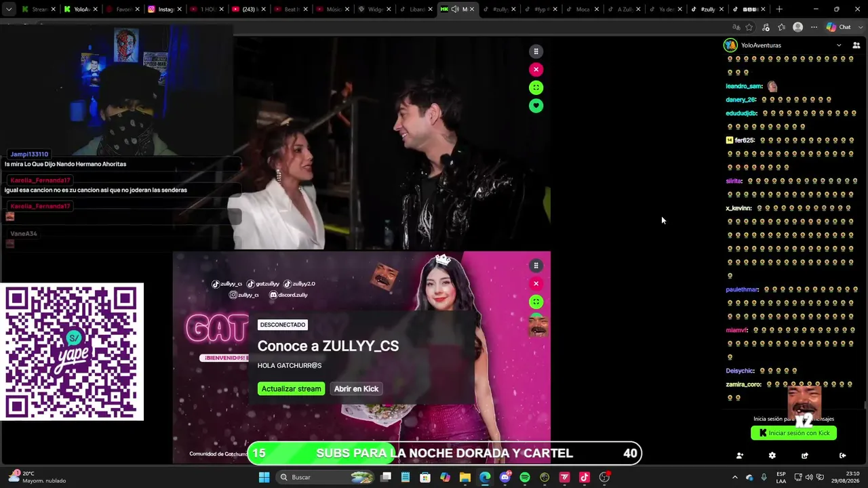Open Copilot Chat button in browser toolbar
868x488 pixels.
[839, 27]
